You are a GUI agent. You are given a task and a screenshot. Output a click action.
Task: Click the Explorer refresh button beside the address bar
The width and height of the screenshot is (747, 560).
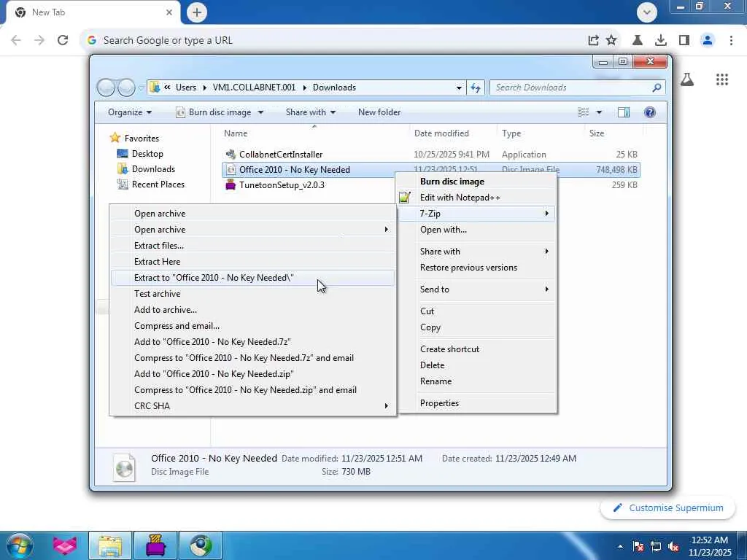point(476,87)
